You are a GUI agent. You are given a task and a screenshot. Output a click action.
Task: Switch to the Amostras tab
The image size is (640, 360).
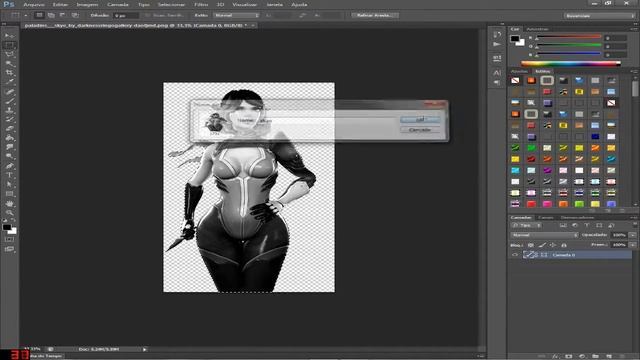[537, 29]
